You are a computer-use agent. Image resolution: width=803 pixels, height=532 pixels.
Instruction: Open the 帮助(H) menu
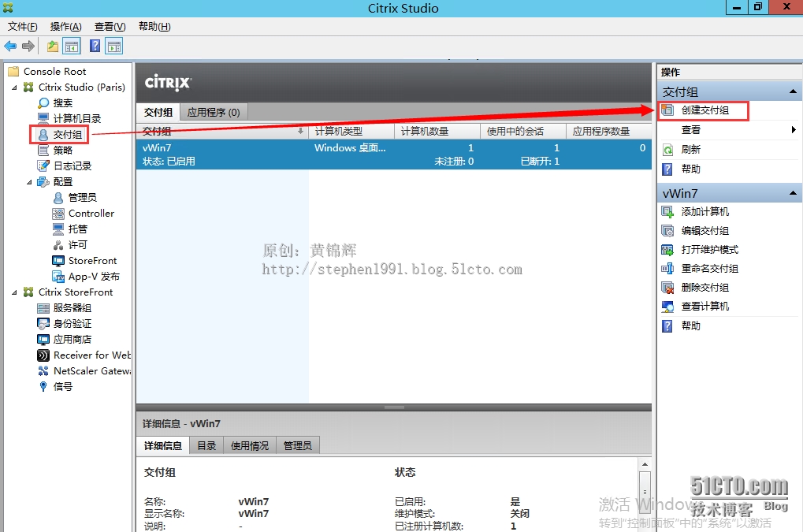[154, 27]
